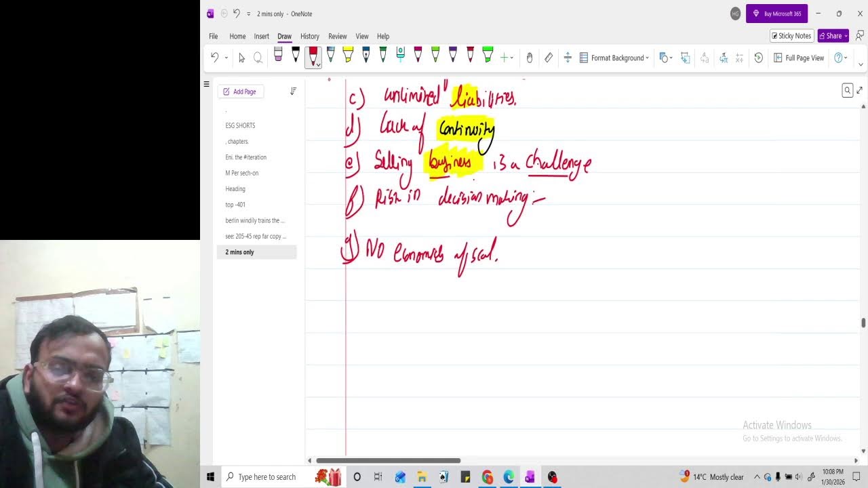Click the Ink Replay icon
The height and width of the screenshot is (488, 868).
tap(759, 58)
